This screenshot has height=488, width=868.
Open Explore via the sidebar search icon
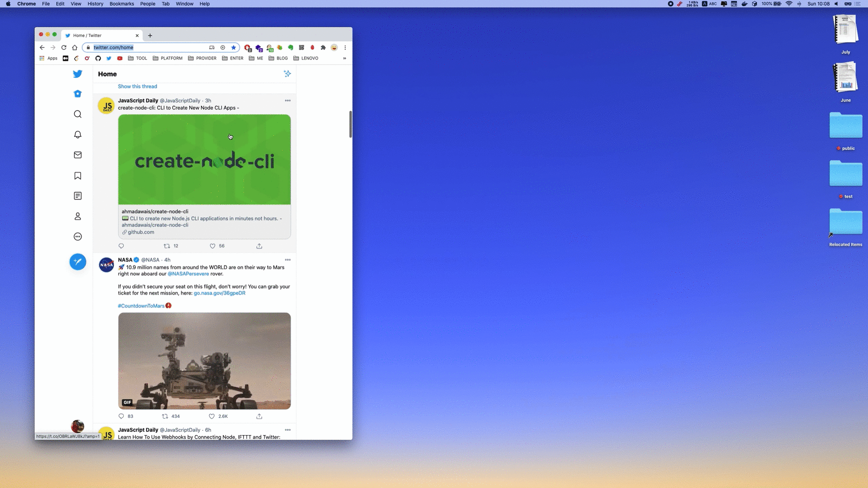pyautogui.click(x=78, y=114)
